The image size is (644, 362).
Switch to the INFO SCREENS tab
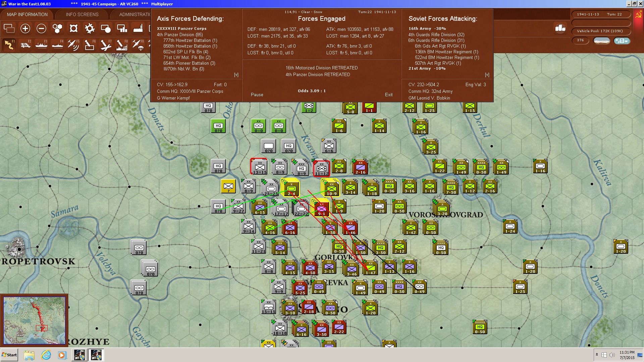point(82,14)
